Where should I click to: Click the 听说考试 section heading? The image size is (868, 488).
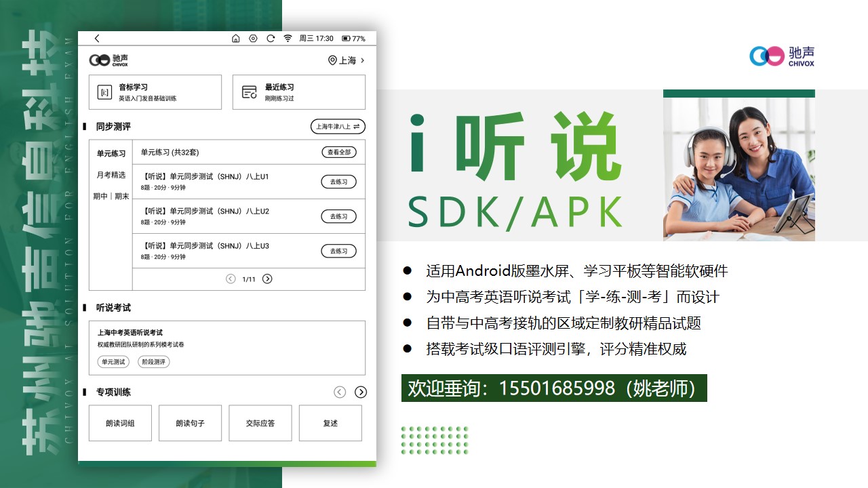pyautogui.click(x=113, y=308)
